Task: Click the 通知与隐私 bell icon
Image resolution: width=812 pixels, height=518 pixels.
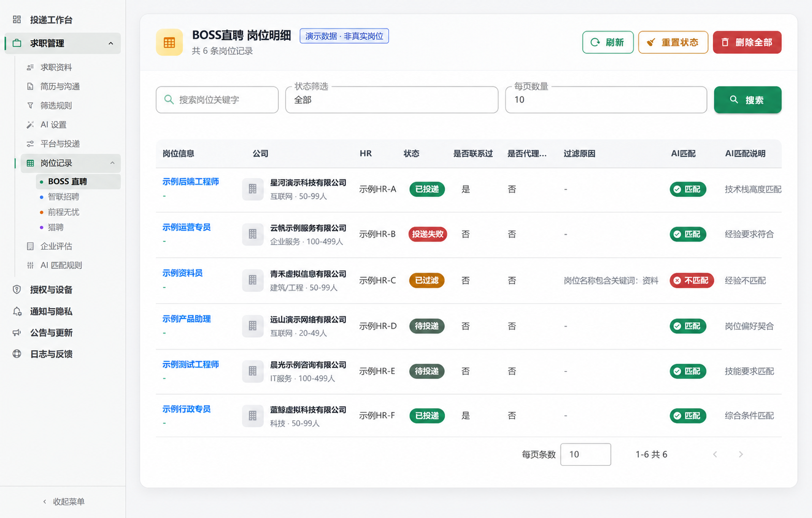Action: 17,311
